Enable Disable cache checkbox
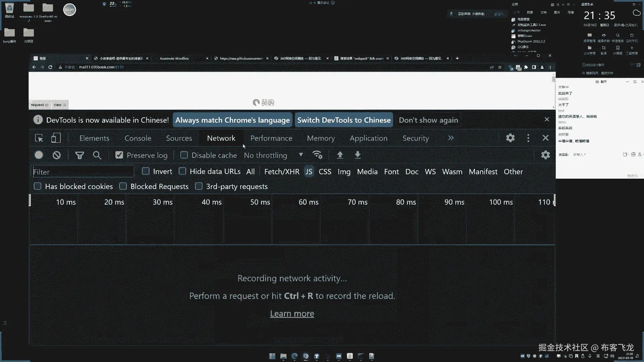This screenshot has width=644, height=362. click(x=184, y=155)
